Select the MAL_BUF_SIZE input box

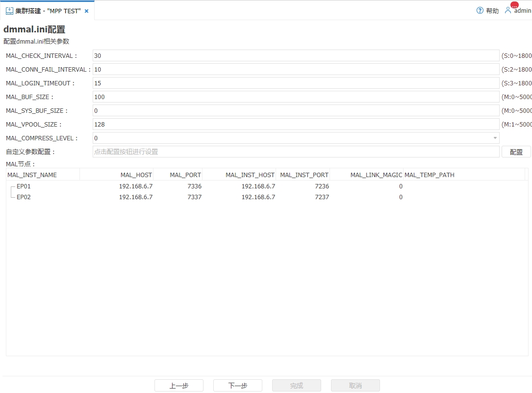tap(295, 97)
